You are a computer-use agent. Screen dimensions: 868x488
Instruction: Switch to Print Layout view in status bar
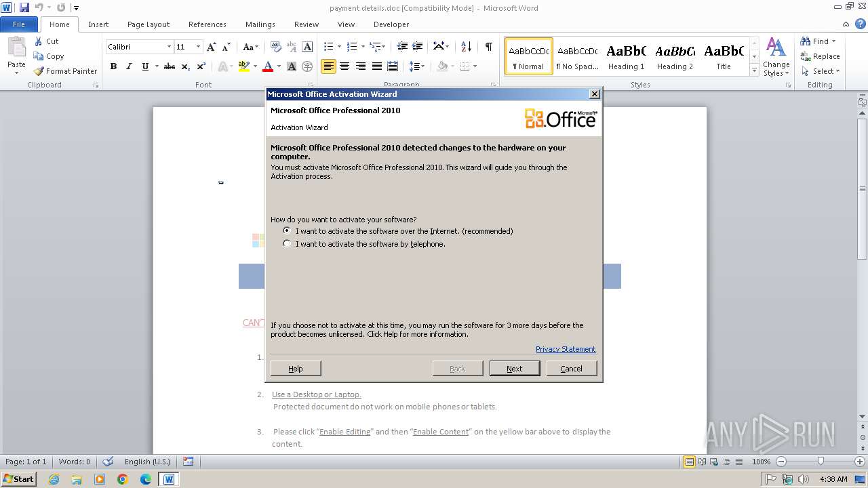[689, 462]
